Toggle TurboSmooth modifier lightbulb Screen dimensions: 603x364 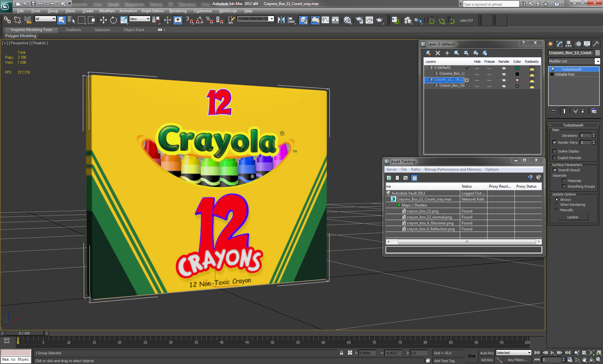pyautogui.click(x=553, y=69)
